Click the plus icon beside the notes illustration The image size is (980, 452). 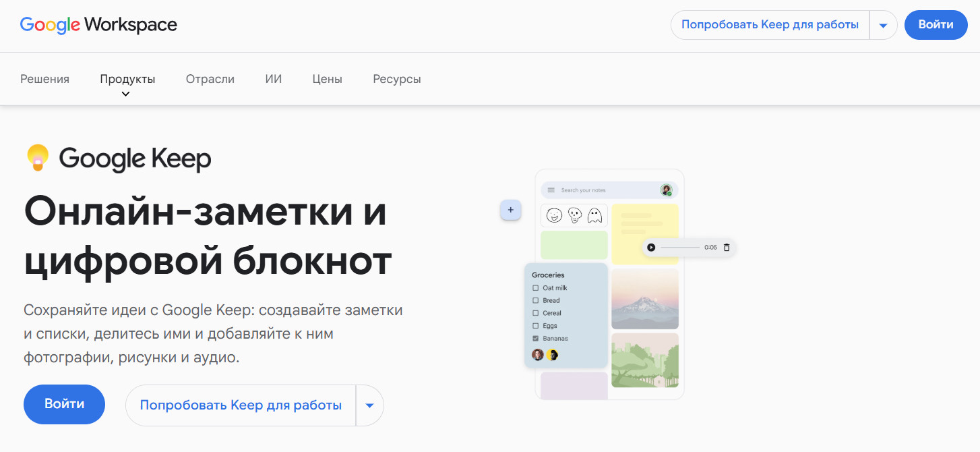point(510,210)
